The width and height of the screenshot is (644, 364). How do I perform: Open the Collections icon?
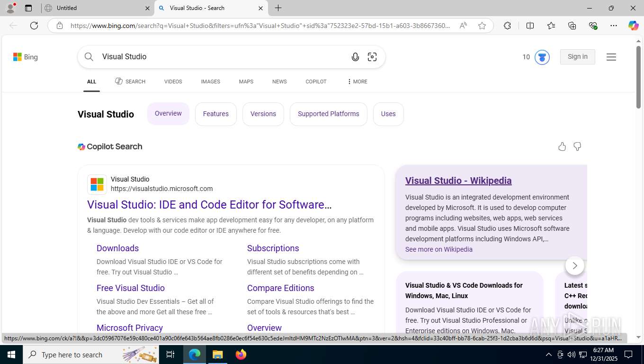tap(572, 26)
